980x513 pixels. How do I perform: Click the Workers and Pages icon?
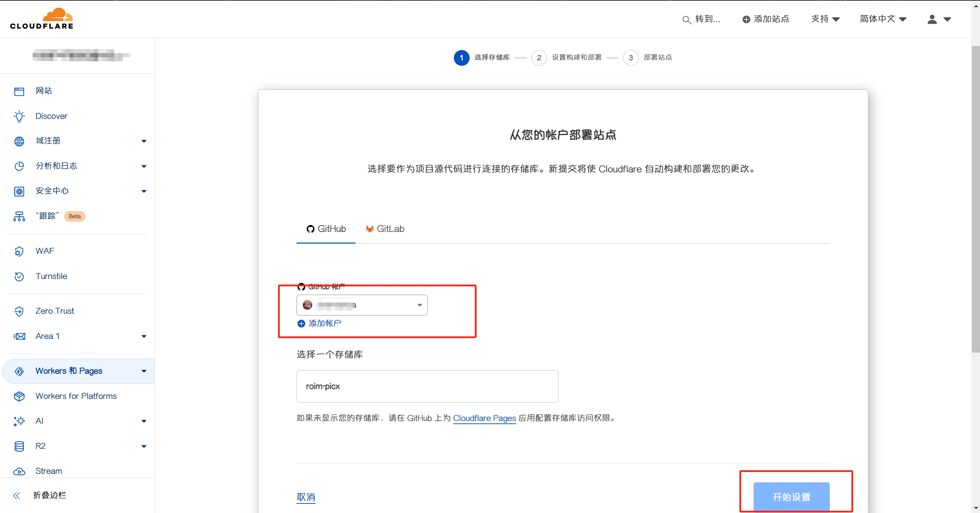tap(19, 371)
